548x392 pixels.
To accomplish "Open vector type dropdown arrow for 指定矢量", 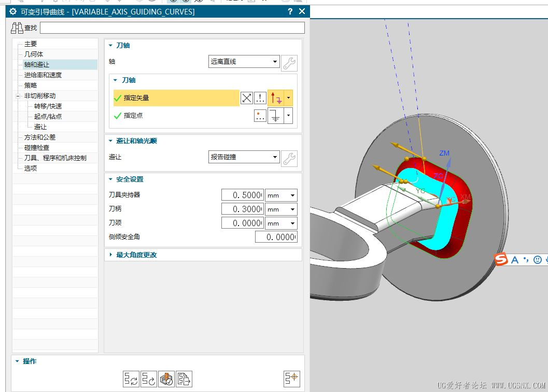I will point(288,98).
